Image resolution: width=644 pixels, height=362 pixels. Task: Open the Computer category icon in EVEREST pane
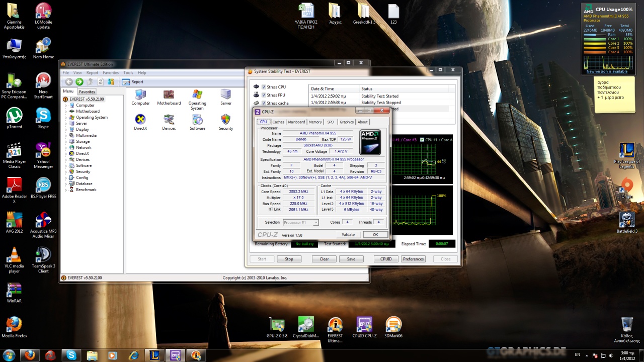coord(140,98)
